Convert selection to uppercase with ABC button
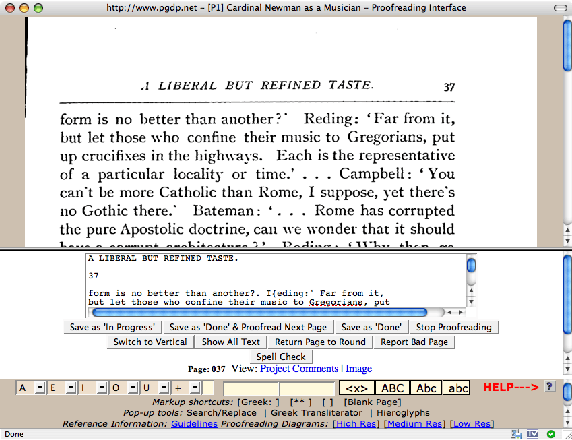The width and height of the screenshot is (572, 440). tap(393, 388)
